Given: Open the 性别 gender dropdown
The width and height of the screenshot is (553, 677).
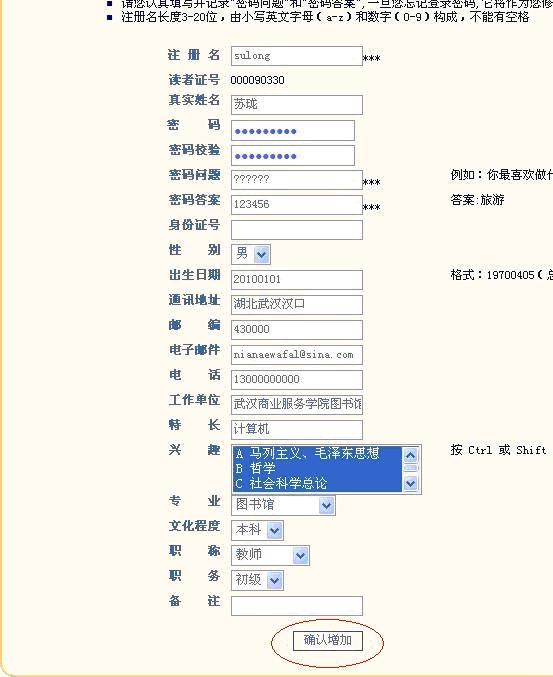Looking at the screenshot, I should coord(251,254).
